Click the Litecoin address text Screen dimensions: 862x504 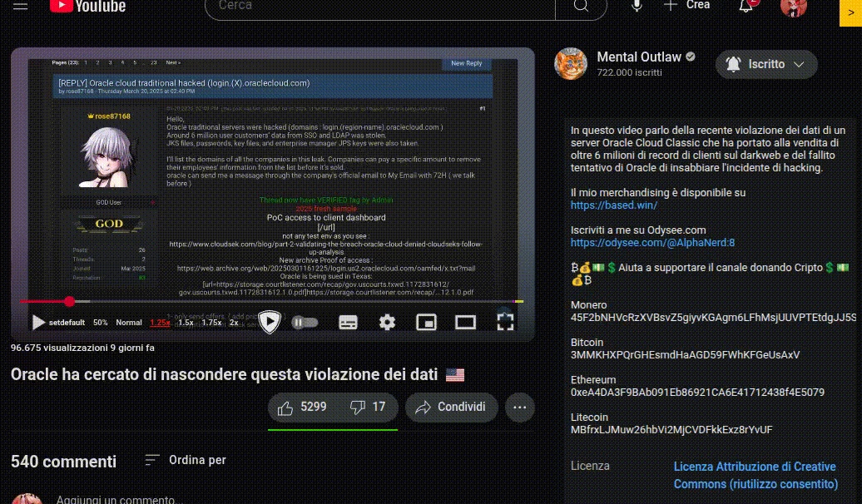671,429
